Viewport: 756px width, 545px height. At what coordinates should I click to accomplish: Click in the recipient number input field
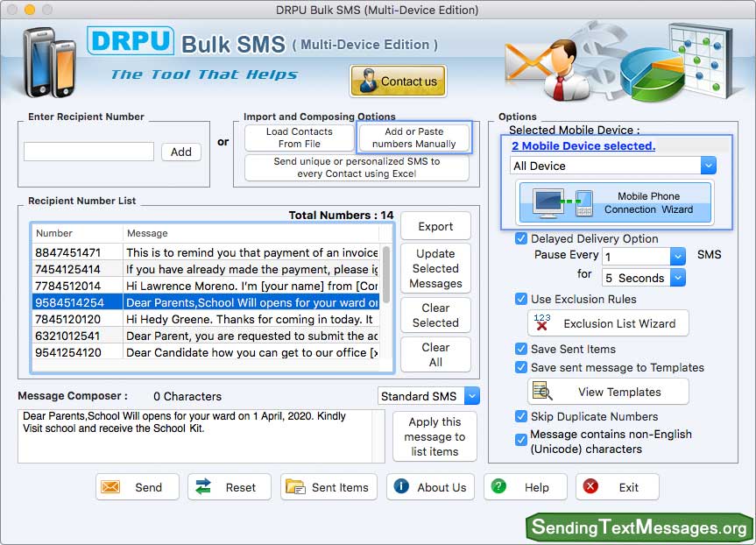pos(88,152)
